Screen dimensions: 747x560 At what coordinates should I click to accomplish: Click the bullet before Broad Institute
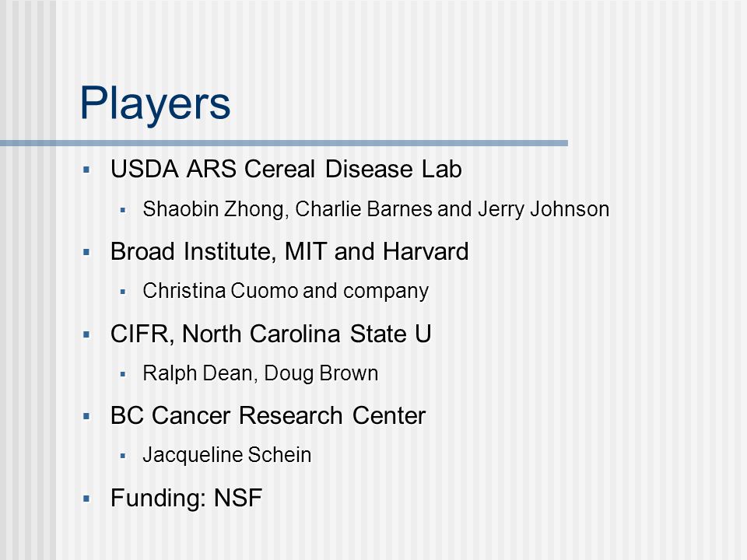click(86, 252)
